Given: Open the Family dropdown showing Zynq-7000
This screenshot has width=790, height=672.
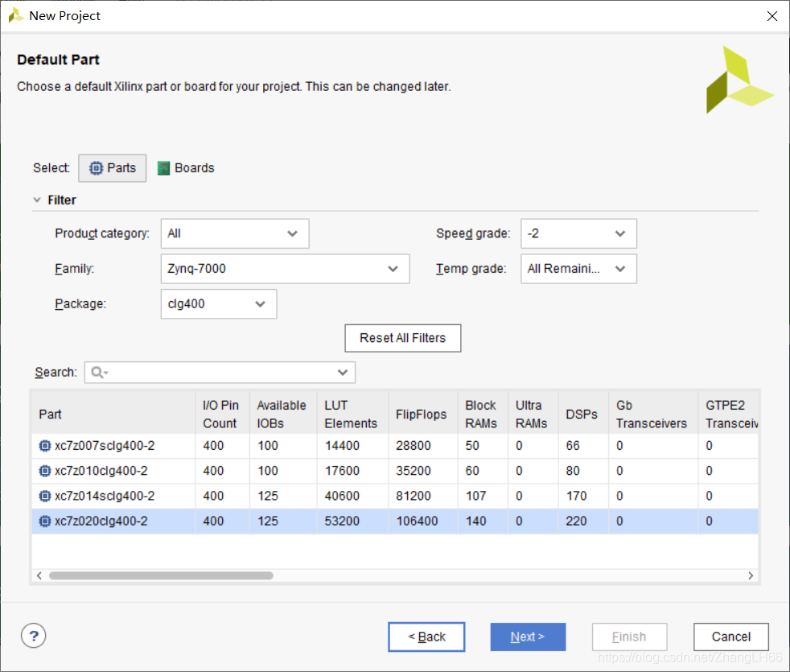Looking at the screenshot, I should (285, 269).
